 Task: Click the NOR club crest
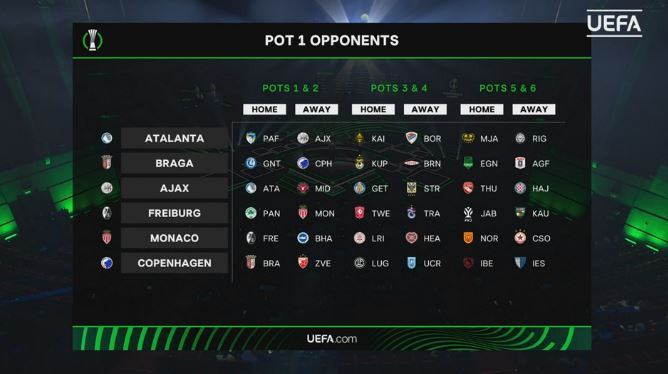[468, 238]
